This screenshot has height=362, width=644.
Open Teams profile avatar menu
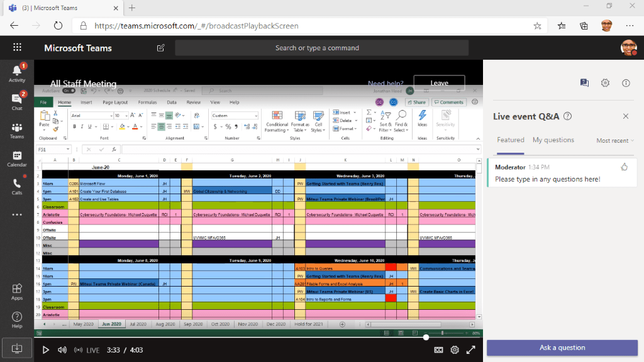click(628, 48)
